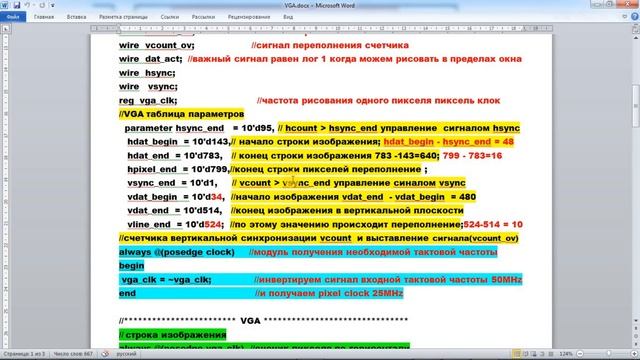The width and height of the screenshot is (640, 360).
Task: Click the line 'always @(posedge clock)'
Action: pyautogui.click(x=177, y=252)
